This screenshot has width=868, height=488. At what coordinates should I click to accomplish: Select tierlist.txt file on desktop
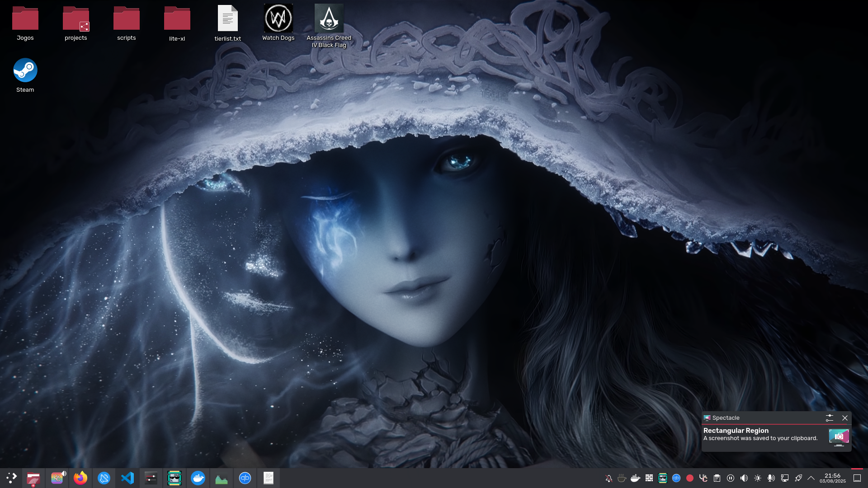coord(228,23)
